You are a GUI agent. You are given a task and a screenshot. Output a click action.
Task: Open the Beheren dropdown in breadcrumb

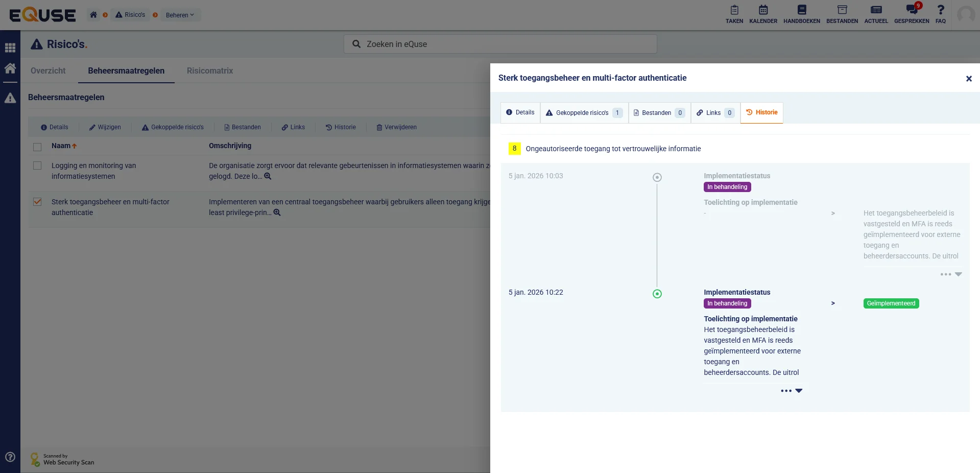180,15
